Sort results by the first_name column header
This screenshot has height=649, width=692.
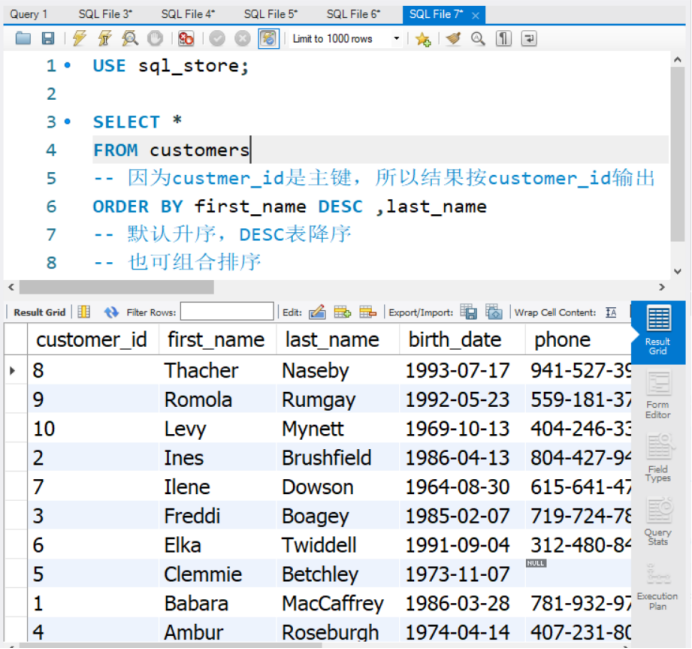[x=216, y=340]
